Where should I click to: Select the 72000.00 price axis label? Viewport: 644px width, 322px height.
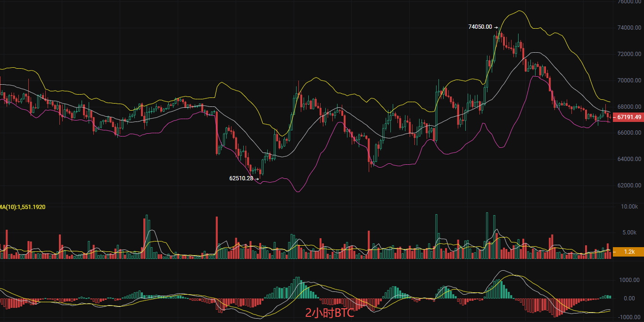(x=629, y=54)
